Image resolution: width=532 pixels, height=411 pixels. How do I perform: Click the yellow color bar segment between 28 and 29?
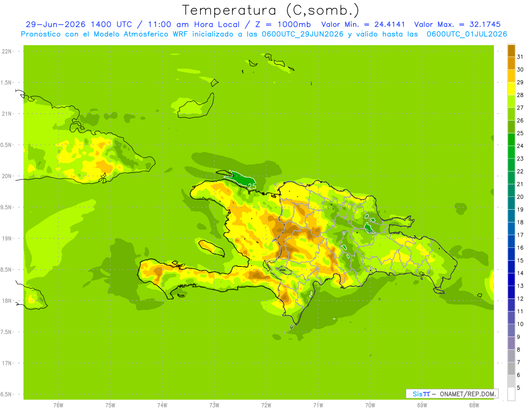tap(511, 89)
